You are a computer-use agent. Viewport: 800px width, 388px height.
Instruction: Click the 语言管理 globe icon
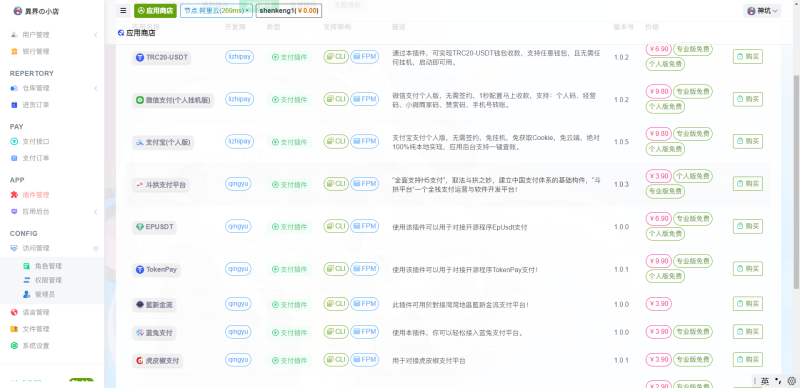coord(14,312)
